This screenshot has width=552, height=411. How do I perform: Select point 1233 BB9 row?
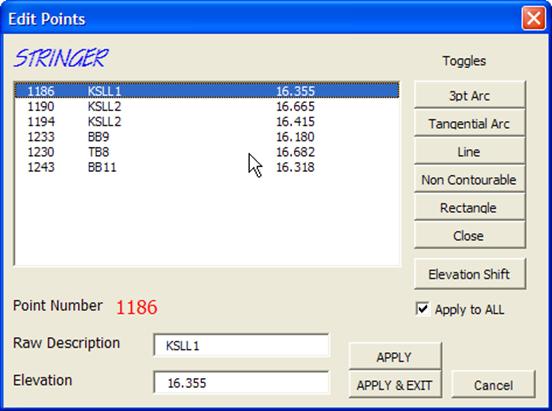pyautogui.click(x=207, y=137)
